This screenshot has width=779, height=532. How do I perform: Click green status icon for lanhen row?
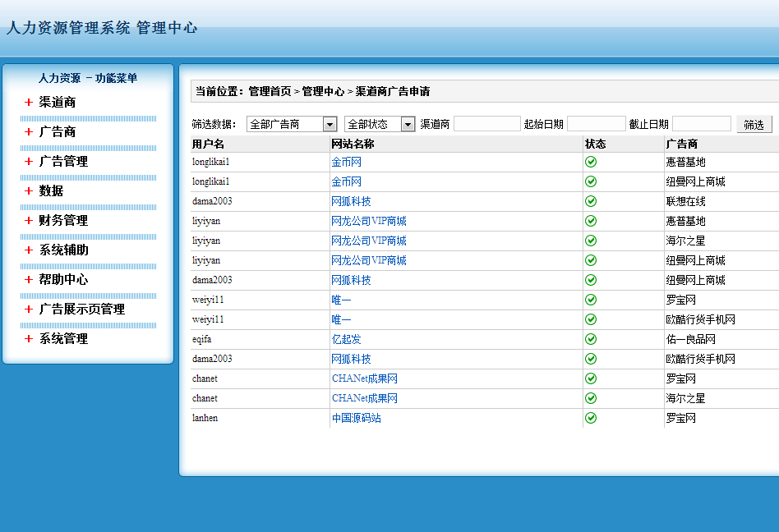pyautogui.click(x=591, y=418)
